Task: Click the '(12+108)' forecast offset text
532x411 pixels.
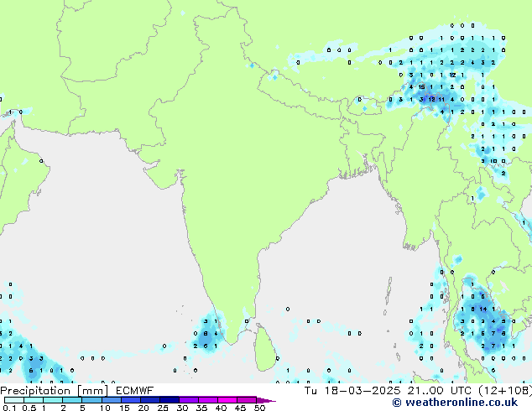Action: pyautogui.click(x=505, y=391)
